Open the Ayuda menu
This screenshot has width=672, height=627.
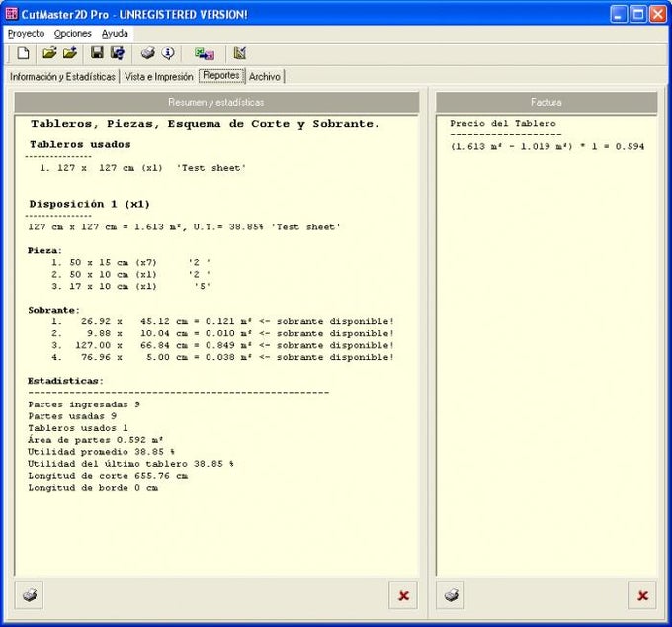pyautogui.click(x=115, y=33)
